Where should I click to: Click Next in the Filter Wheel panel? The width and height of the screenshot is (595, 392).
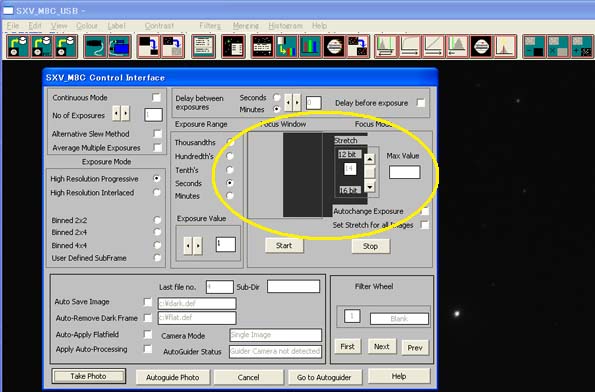382,346
